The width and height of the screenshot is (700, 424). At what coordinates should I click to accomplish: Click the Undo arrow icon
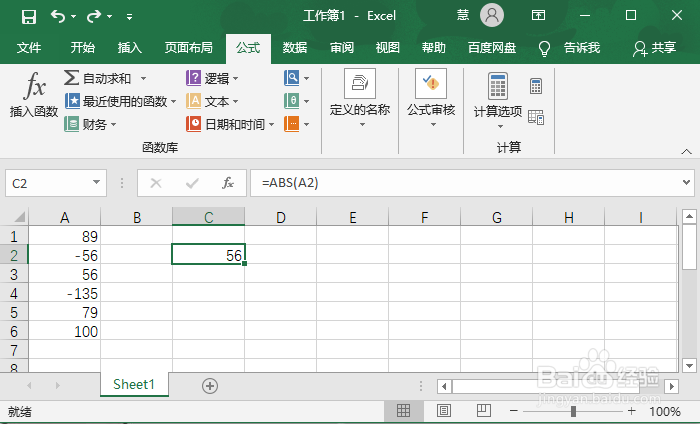[x=58, y=17]
